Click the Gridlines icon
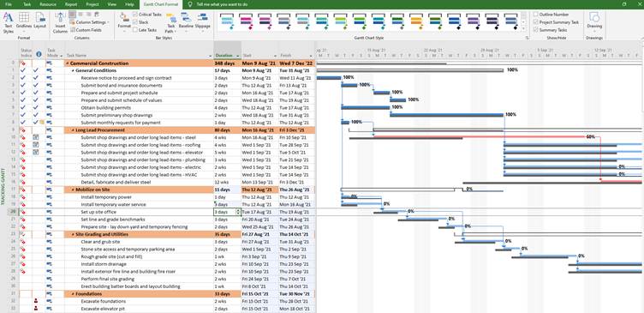 pos(24,22)
